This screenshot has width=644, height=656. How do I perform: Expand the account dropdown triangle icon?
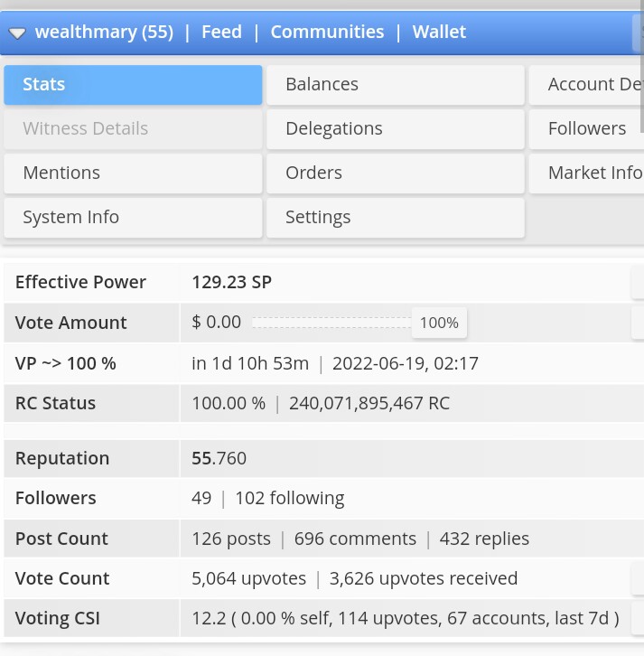(x=17, y=33)
